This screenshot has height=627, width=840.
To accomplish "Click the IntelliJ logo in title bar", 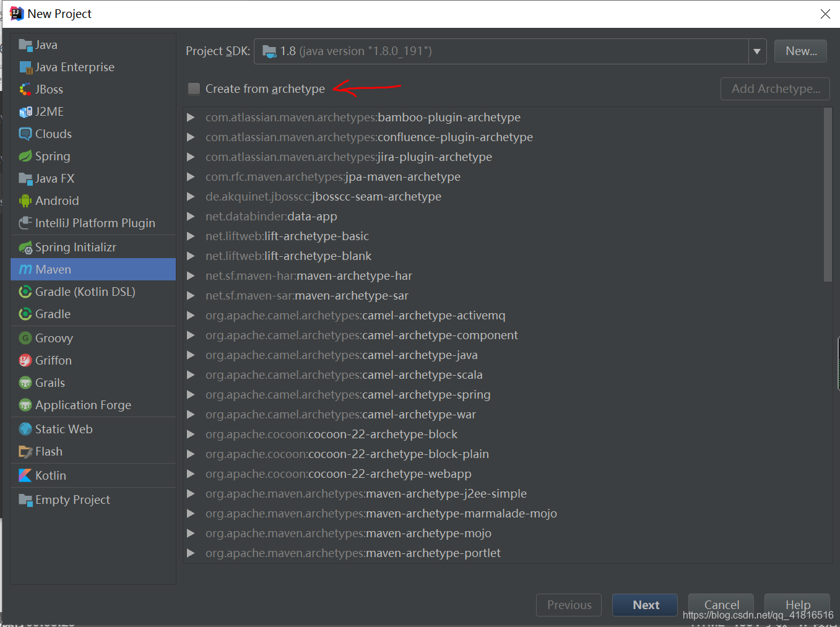I will coord(17,14).
